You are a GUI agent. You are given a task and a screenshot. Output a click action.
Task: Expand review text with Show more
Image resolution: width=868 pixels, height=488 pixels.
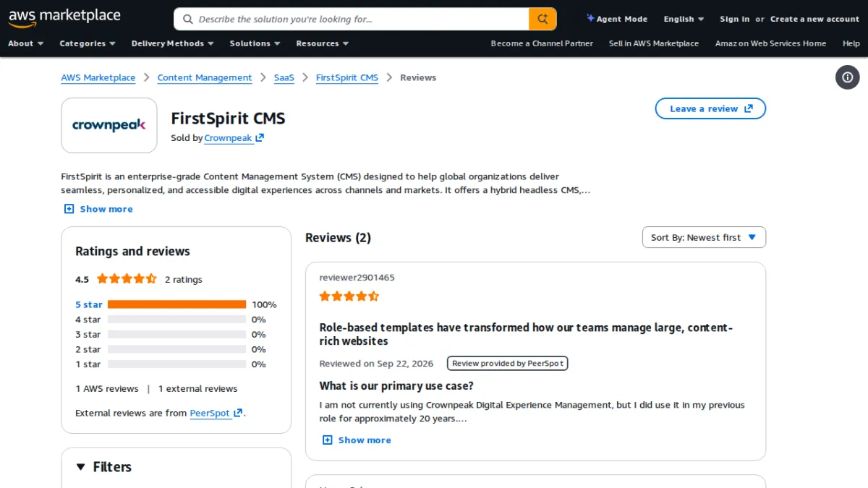[357, 440]
